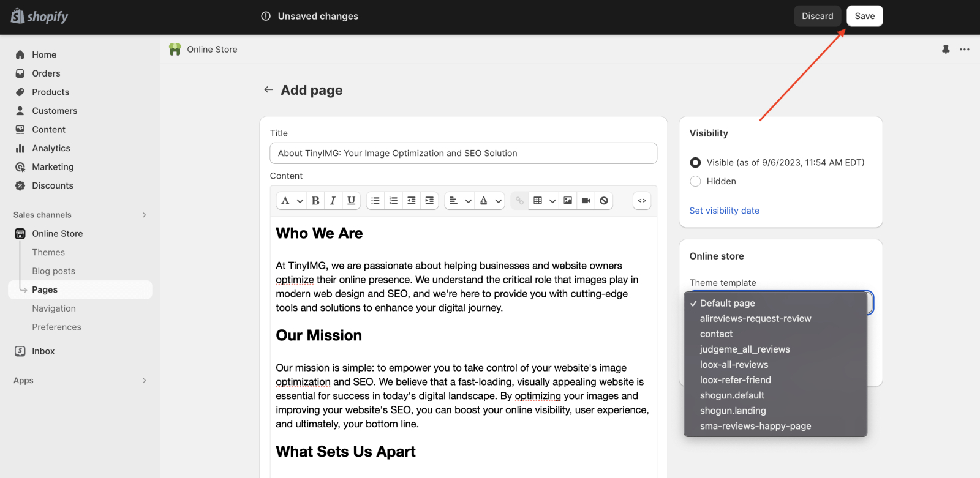The width and height of the screenshot is (980, 478).
Task: Open Online Store sales channel
Action: click(x=80, y=234)
